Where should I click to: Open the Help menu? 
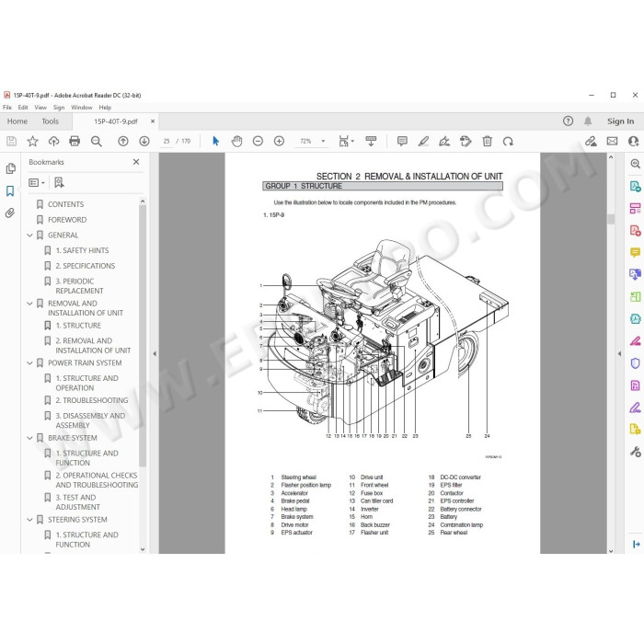pyautogui.click(x=105, y=108)
